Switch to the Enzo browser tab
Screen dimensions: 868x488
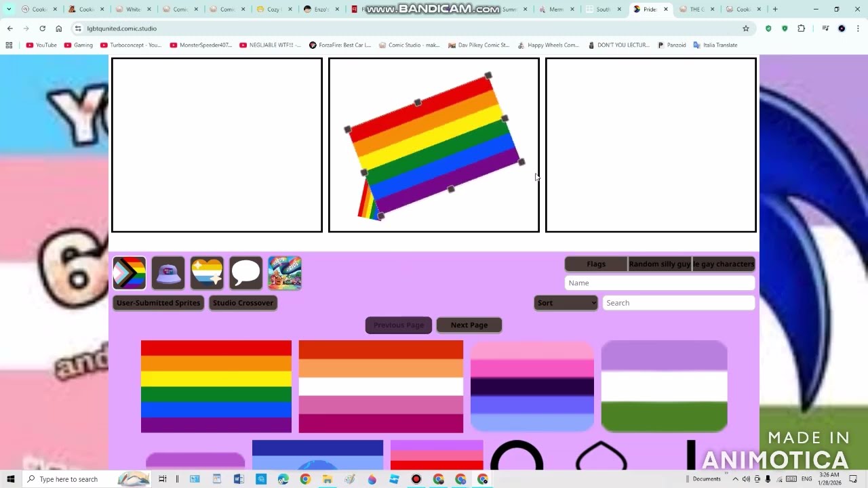[x=321, y=9]
